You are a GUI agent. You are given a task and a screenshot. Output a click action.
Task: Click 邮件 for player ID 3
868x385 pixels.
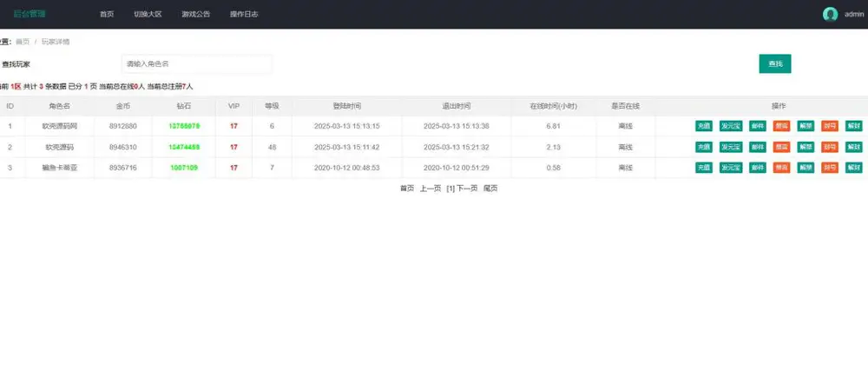coord(758,168)
